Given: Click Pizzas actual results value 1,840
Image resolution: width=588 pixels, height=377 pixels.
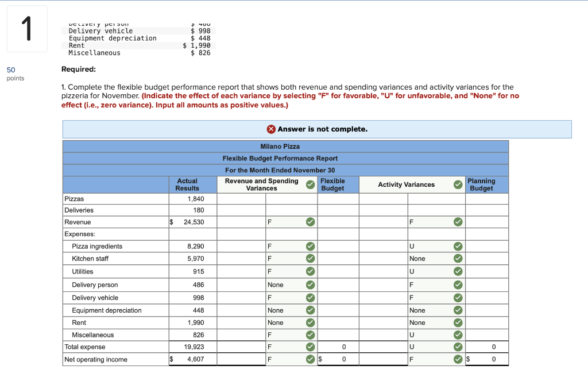Looking at the screenshot, I should coord(196,199).
